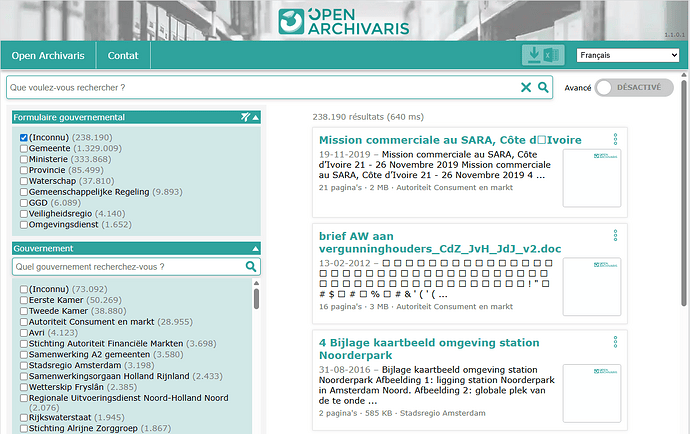Enable the Avancé search toggle
The image size is (690, 434).
(632, 88)
